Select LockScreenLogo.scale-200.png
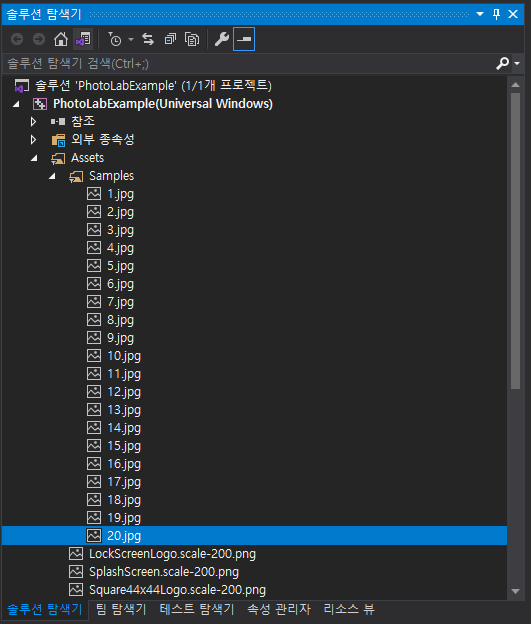This screenshot has width=531, height=624. [x=172, y=554]
